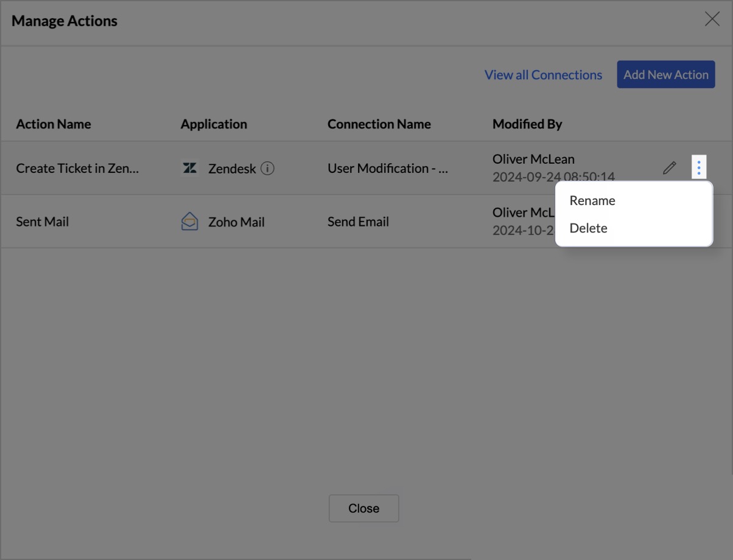Click the Manage Actions dialog title

point(65,21)
